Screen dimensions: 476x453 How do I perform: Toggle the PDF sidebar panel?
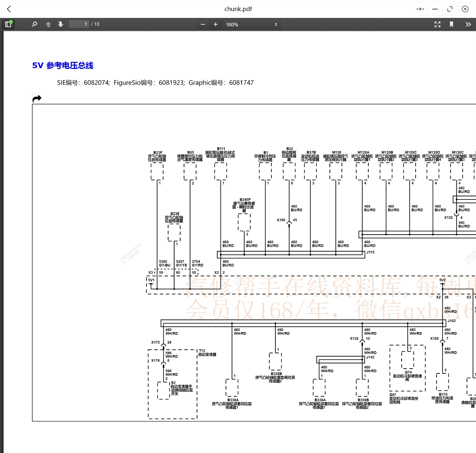pos(8,24)
